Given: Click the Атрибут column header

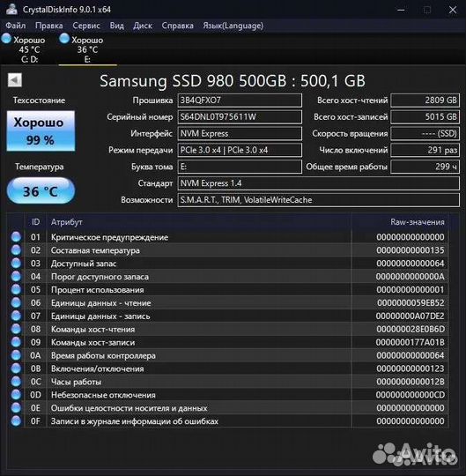Looking at the screenshot, I should tap(199, 222).
